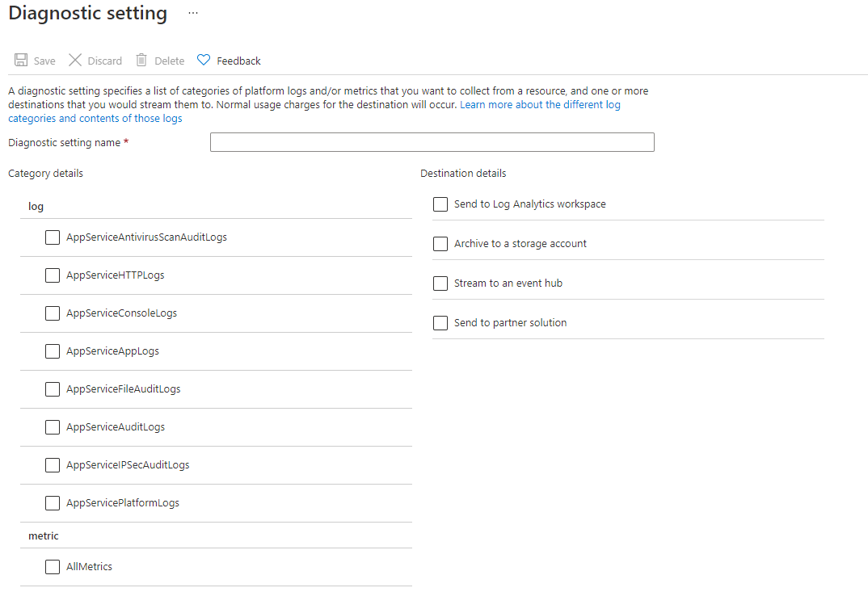This screenshot has height=613, width=868.
Task: Check the AppServiceConsoleLogs box
Action: [x=53, y=313]
